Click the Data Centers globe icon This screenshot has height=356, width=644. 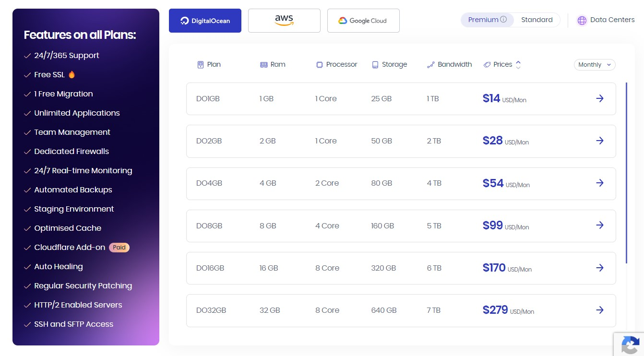[582, 20]
